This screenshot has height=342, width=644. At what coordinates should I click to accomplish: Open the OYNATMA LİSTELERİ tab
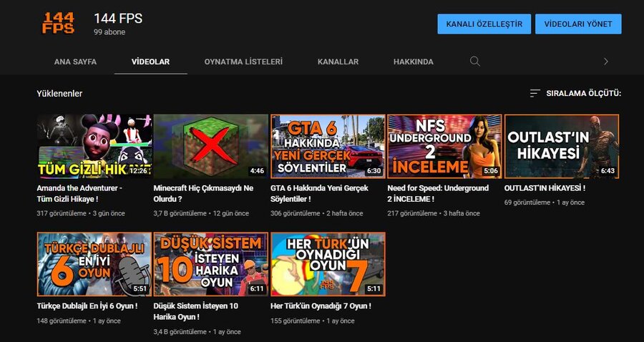[x=243, y=62]
